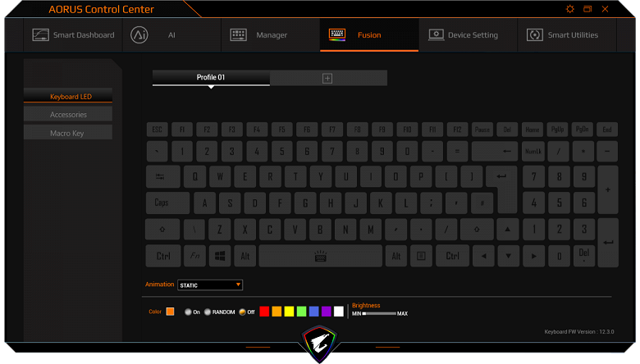The width and height of the screenshot is (640, 364).
Task: Select the numpad Enter key
Action: 608,243
